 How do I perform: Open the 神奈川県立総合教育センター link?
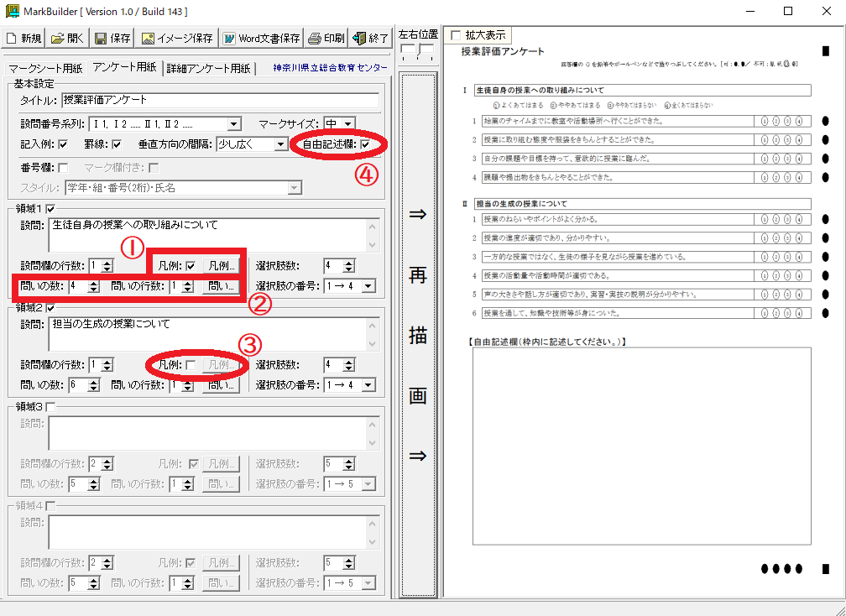330,68
